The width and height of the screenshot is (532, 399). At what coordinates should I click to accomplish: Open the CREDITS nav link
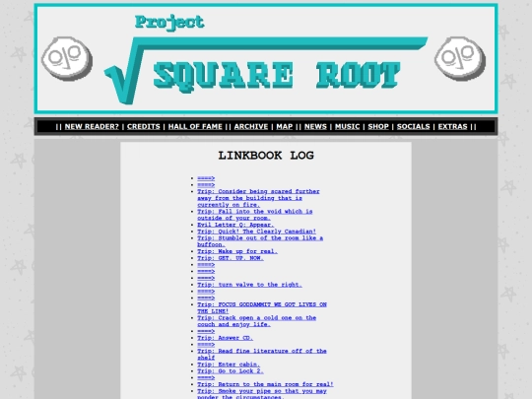tap(144, 126)
